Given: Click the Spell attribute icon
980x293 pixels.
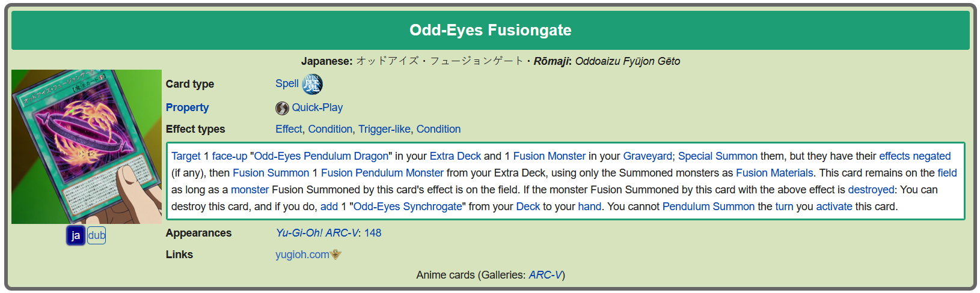Looking at the screenshot, I should [x=312, y=84].
